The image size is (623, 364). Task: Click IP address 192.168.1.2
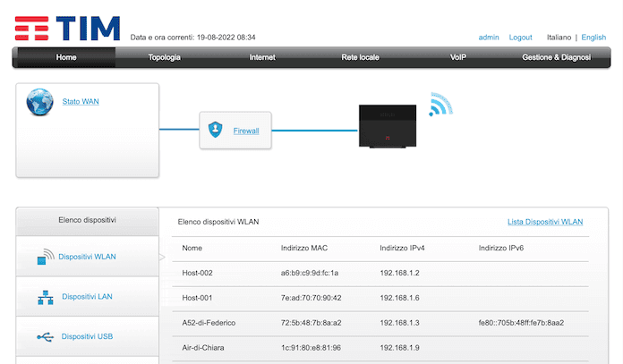399,273
